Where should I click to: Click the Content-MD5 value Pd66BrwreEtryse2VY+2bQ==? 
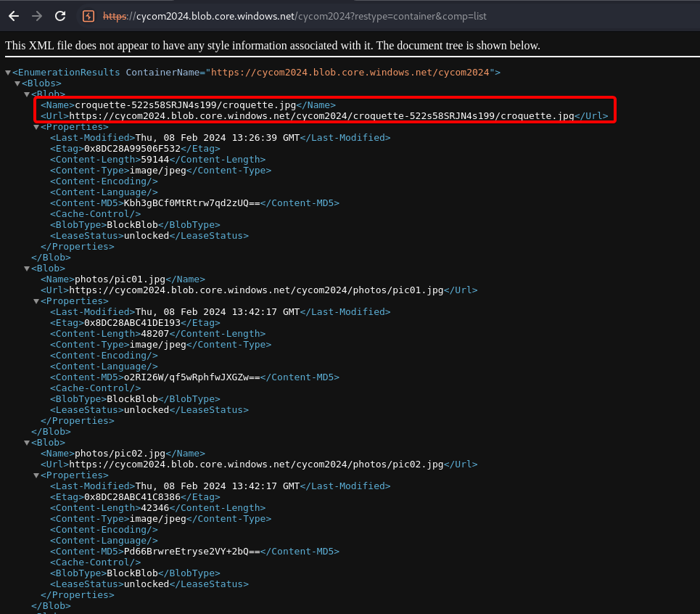coord(192,552)
